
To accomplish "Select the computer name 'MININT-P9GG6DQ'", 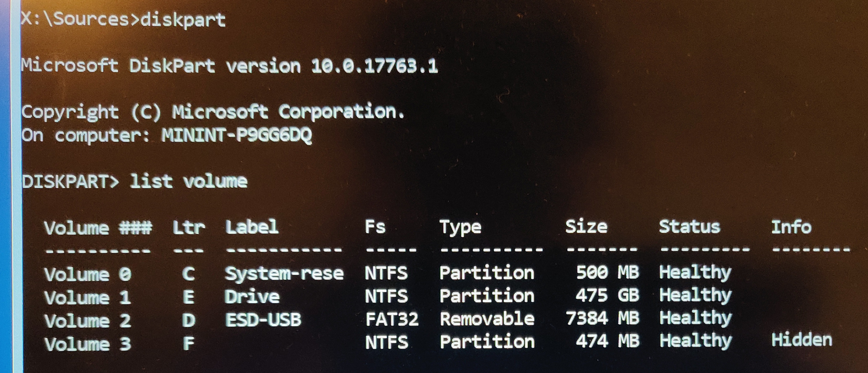I will tap(236, 135).
